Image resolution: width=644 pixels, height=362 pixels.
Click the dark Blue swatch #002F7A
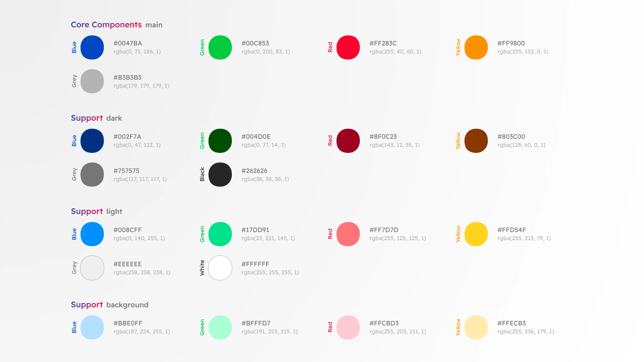tap(92, 141)
